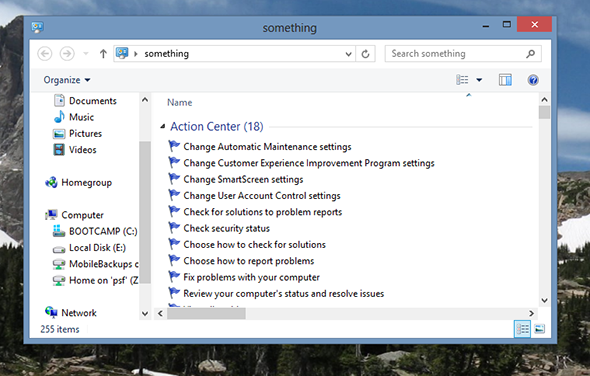Click the horizontal scrollbar thumb

coord(207,313)
